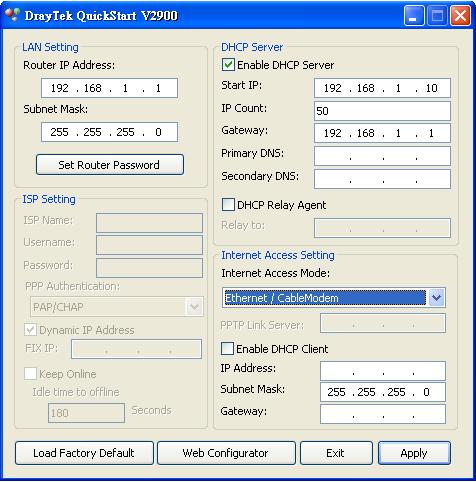Click into the Secondary DNS field
Image resolution: width=476 pixels, height=482 pixels.
pos(382,179)
